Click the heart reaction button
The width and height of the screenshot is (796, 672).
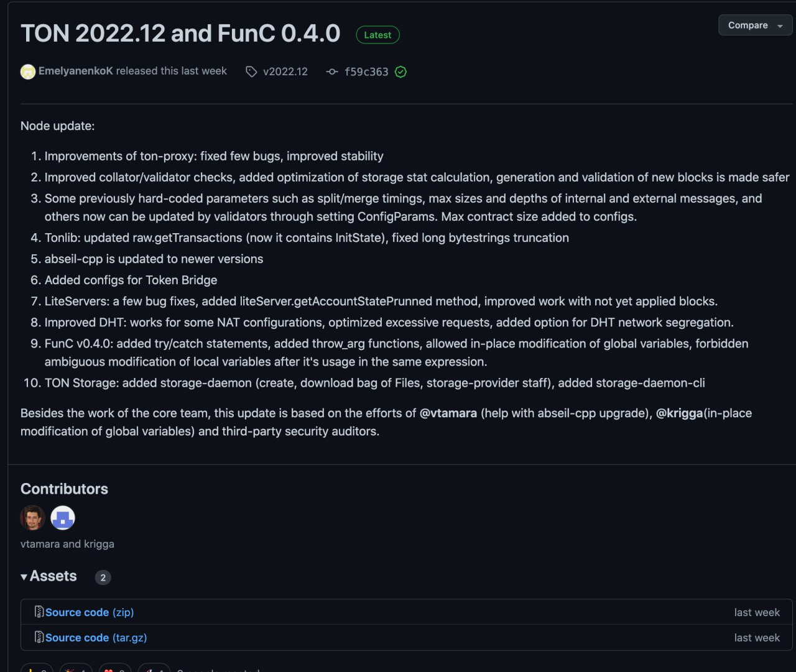114,670
